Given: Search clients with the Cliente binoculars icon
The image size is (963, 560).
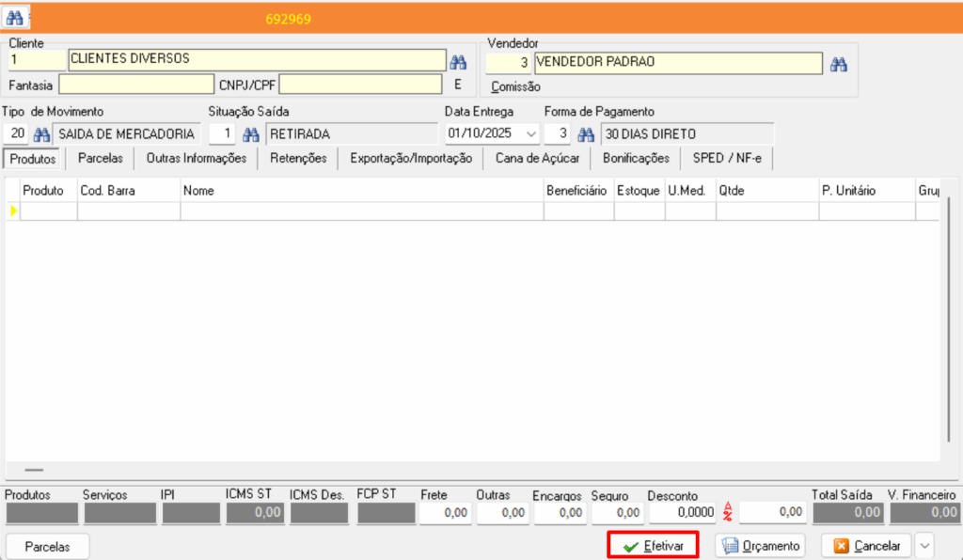Looking at the screenshot, I should coord(458,62).
